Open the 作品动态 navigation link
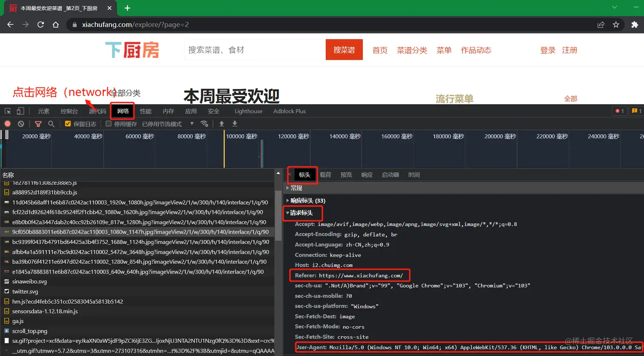 pyautogui.click(x=476, y=50)
